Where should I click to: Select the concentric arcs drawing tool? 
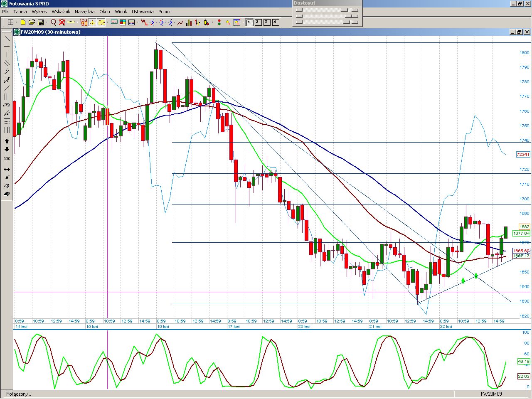click(x=7, y=106)
